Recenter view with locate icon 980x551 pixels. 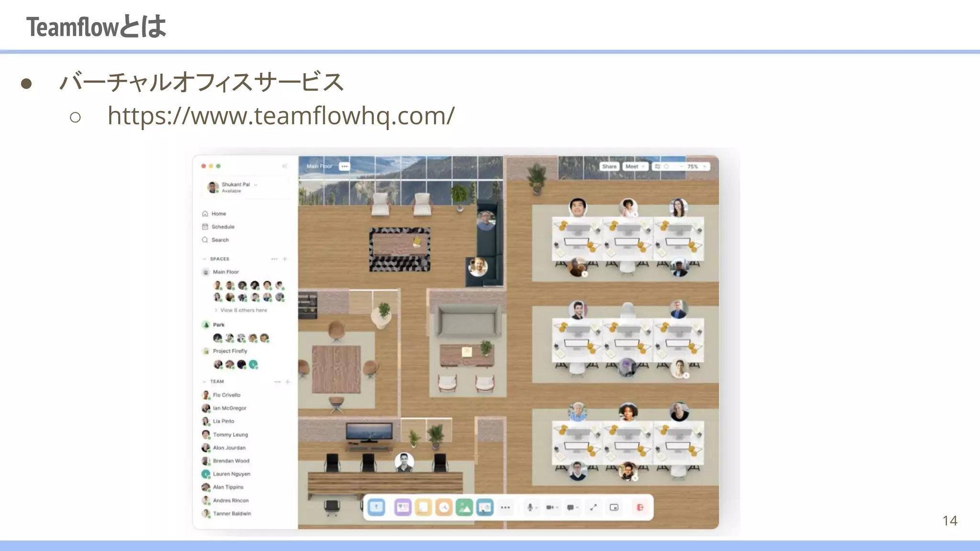(x=667, y=166)
